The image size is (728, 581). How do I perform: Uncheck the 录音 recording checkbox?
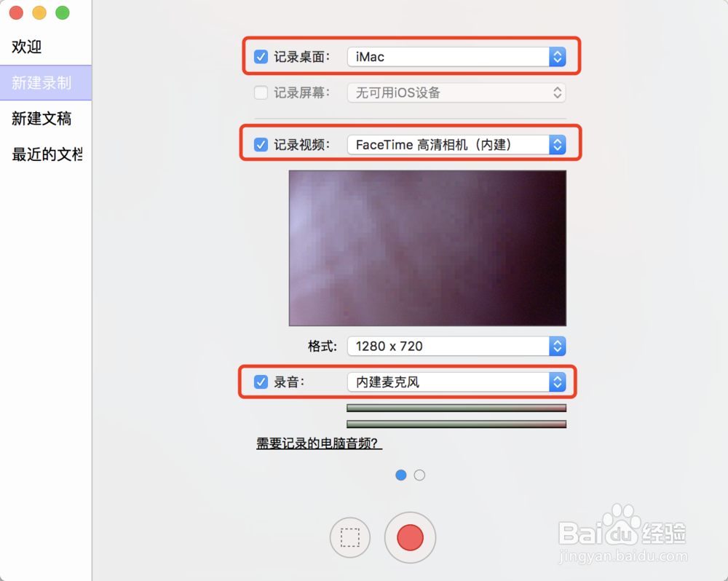tap(261, 382)
